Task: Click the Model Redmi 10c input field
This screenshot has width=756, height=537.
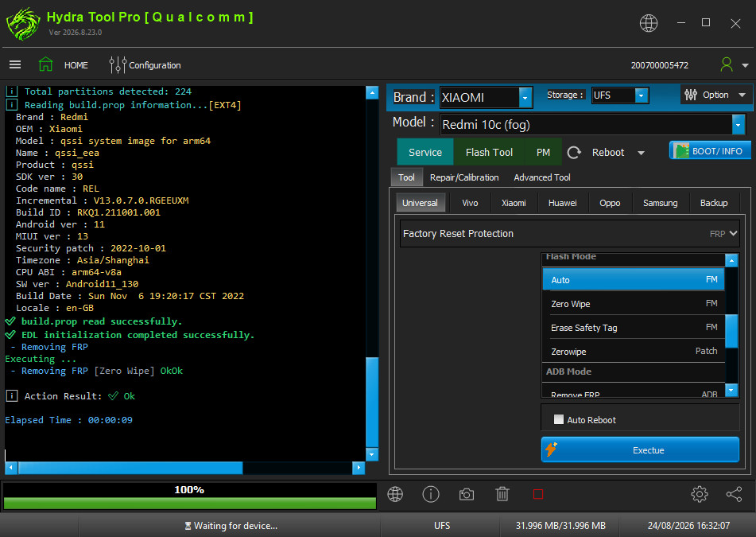Action: 587,124
